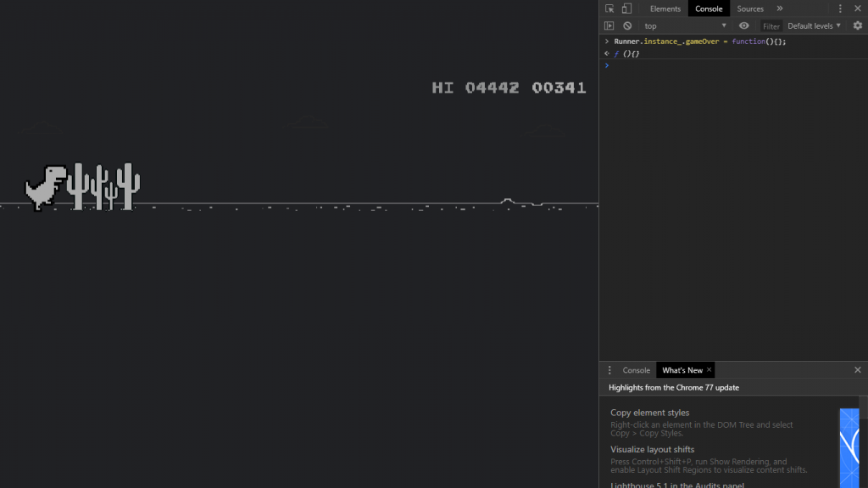Click the current score 00341
Image resolution: width=868 pixels, height=488 pixels.
tap(559, 88)
